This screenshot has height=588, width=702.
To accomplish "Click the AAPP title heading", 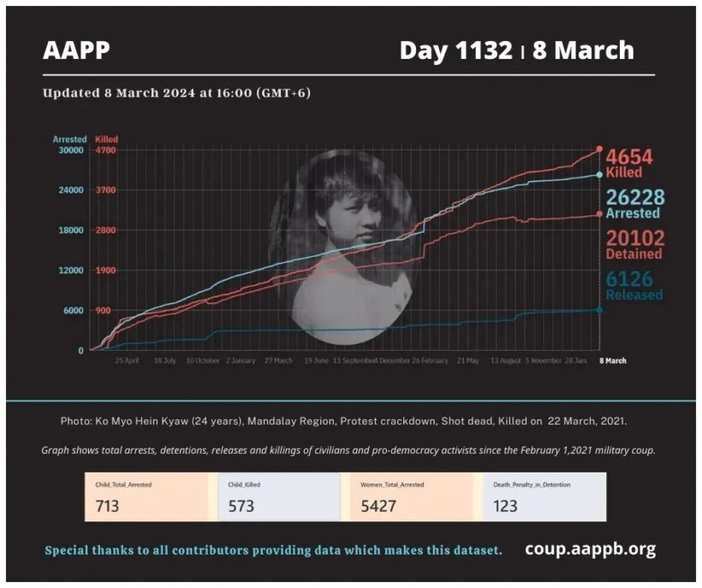I will (x=76, y=50).
